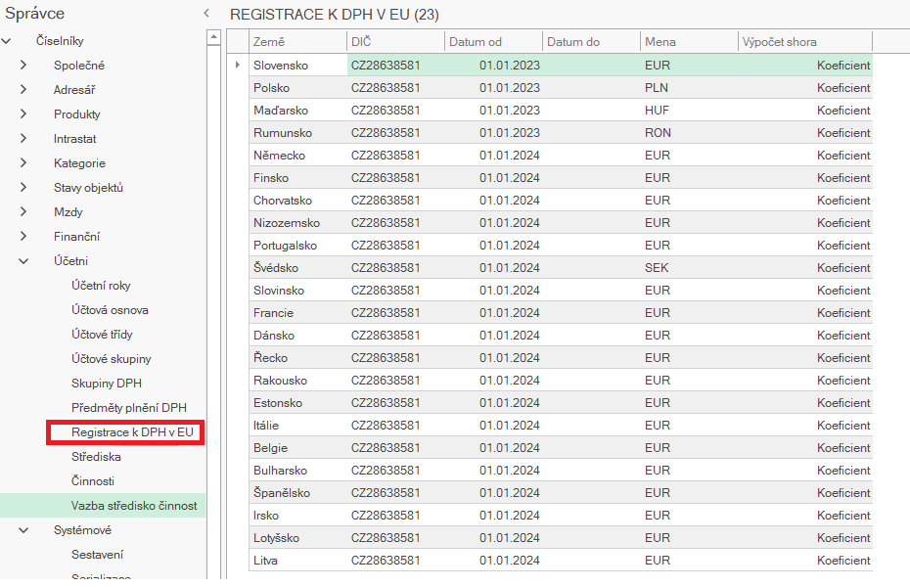Expand the Finanční node
Image resolution: width=910 pixels, height=588 pixels.
click(23, 236)
